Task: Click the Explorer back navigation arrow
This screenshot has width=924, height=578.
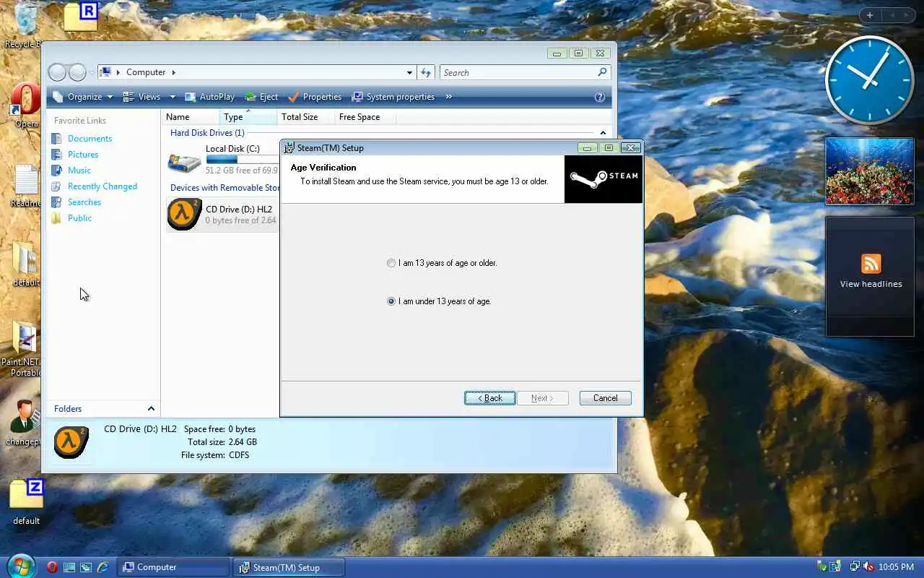Action: click(x=57, y=72)
